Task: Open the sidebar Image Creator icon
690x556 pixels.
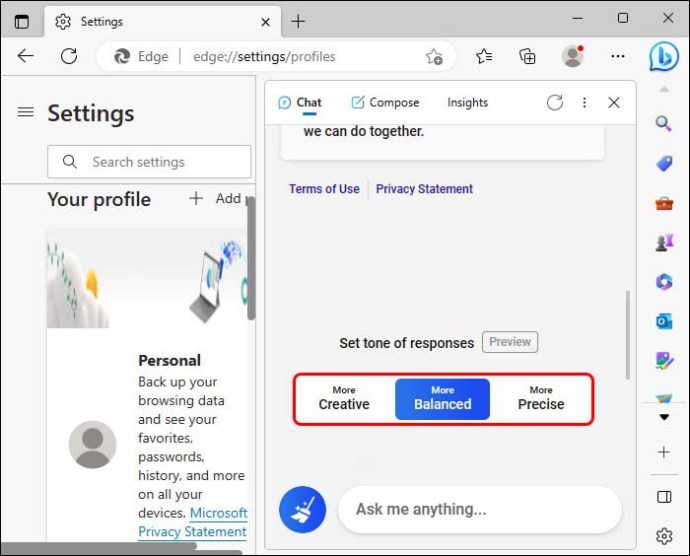Action: (x=664, y=361)
